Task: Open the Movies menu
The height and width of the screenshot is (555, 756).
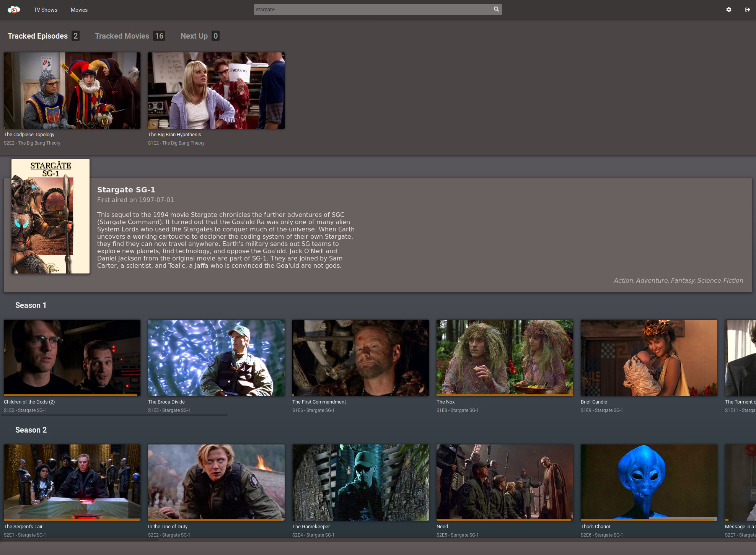Action: tap(79, 10)
